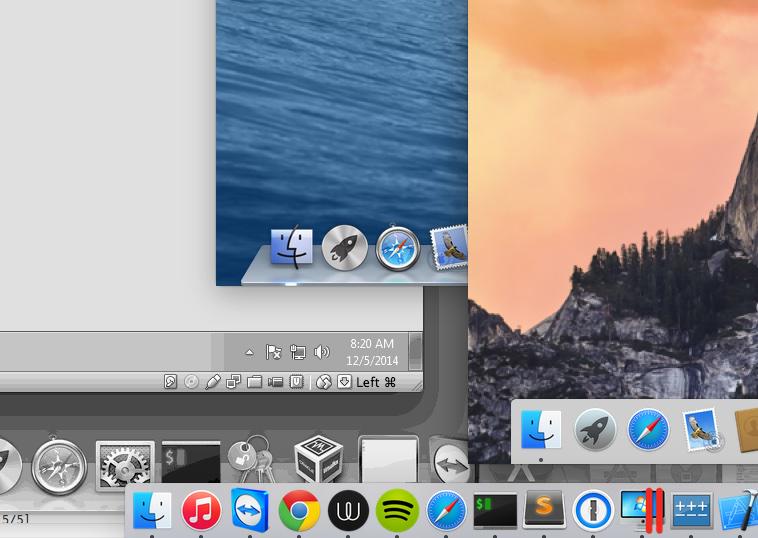The width and height of the screenshot is (758, 538).
Task: Open Safari compass in the grayscale dock
Action: (x=59, y=465)
